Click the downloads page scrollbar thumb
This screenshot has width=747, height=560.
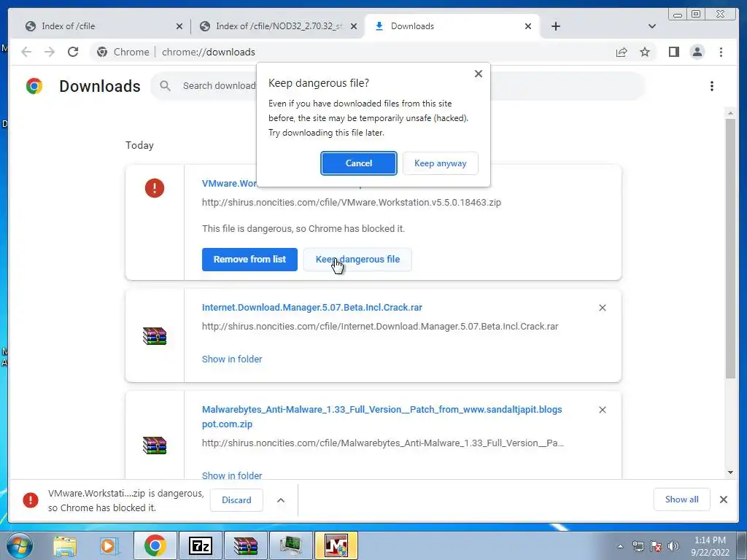click(x=730, y=249)
